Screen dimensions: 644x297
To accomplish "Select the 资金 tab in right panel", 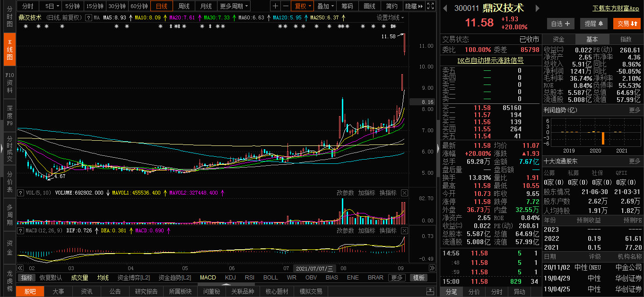I will click(x=558, y=39).
